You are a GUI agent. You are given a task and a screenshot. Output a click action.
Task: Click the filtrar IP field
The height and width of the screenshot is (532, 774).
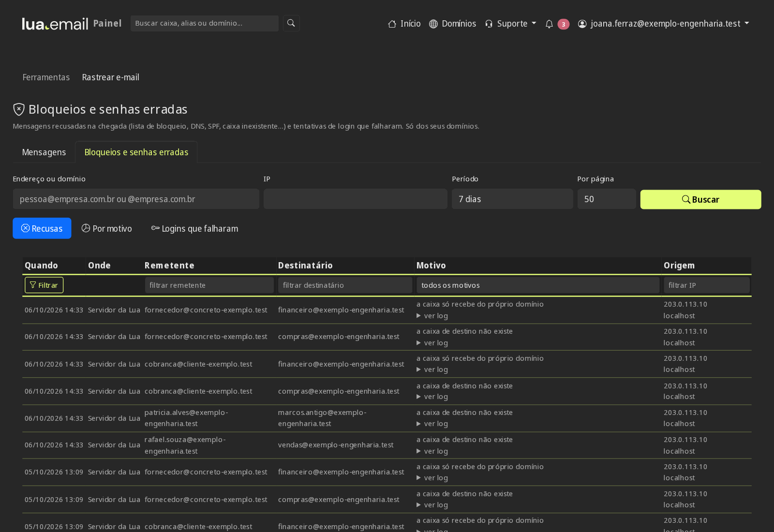707,285
